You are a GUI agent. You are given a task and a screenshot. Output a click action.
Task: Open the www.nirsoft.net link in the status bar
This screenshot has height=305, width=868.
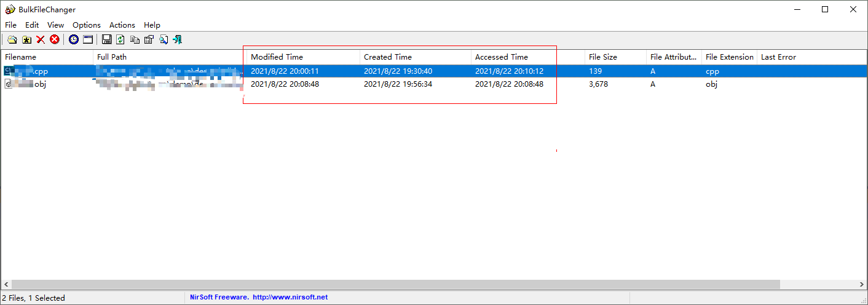pyautogui.click(x=290, y=297)
